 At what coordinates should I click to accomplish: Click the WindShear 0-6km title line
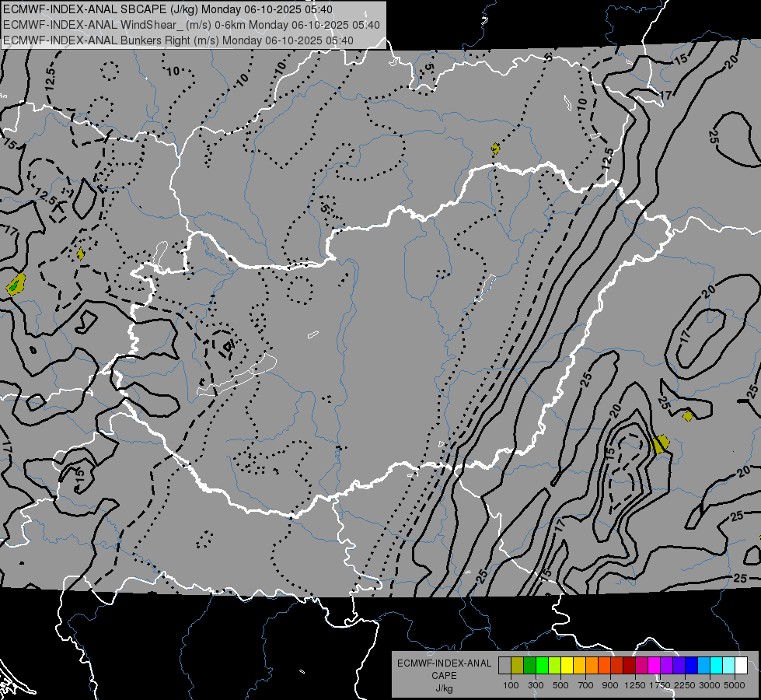[191, 25]
